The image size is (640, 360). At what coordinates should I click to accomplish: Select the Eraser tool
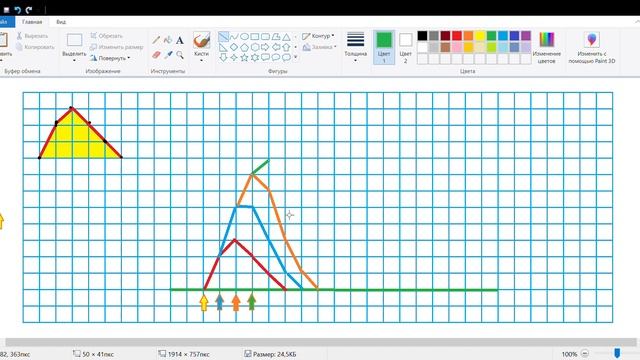click(156, 54)
